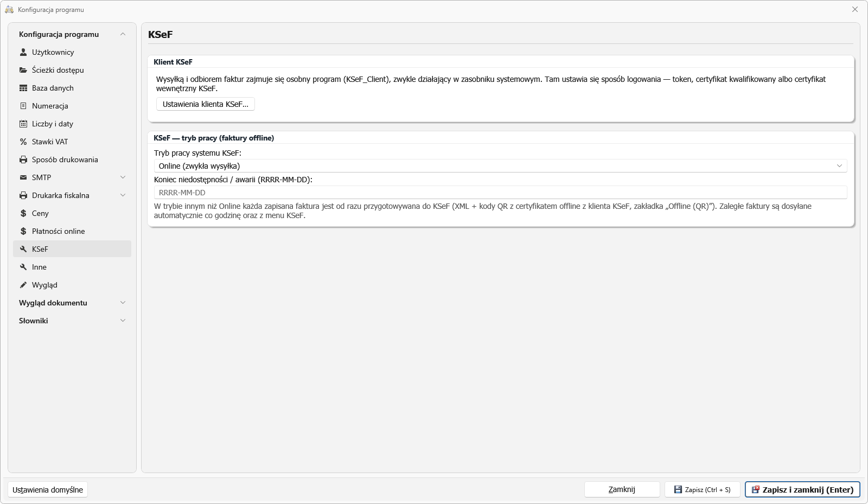Click the wrench icon beside Inne

23,267
